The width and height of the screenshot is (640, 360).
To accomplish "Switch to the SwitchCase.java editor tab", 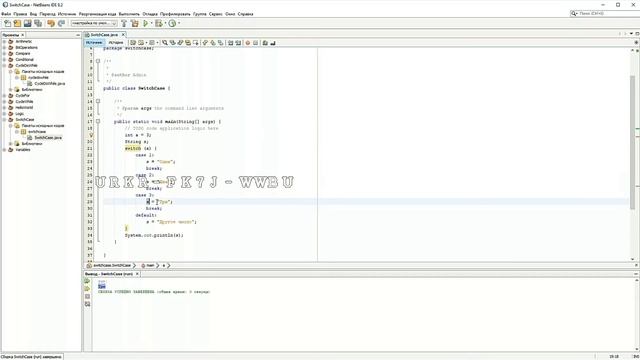I will 104,35.
